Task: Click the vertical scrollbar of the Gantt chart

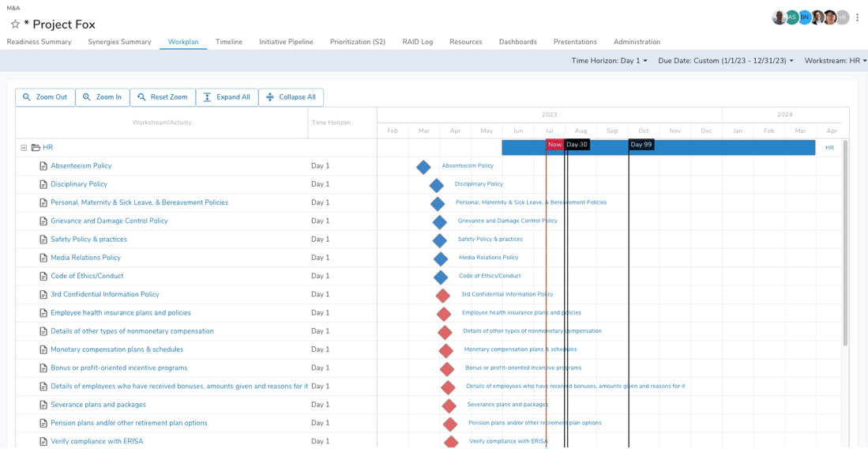Action: coord(845,245)
